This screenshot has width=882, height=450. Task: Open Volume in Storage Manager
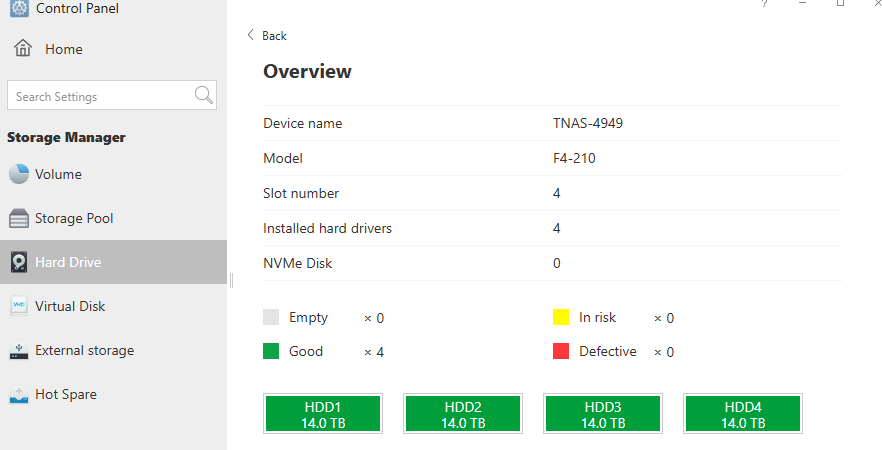pos(112,174)
